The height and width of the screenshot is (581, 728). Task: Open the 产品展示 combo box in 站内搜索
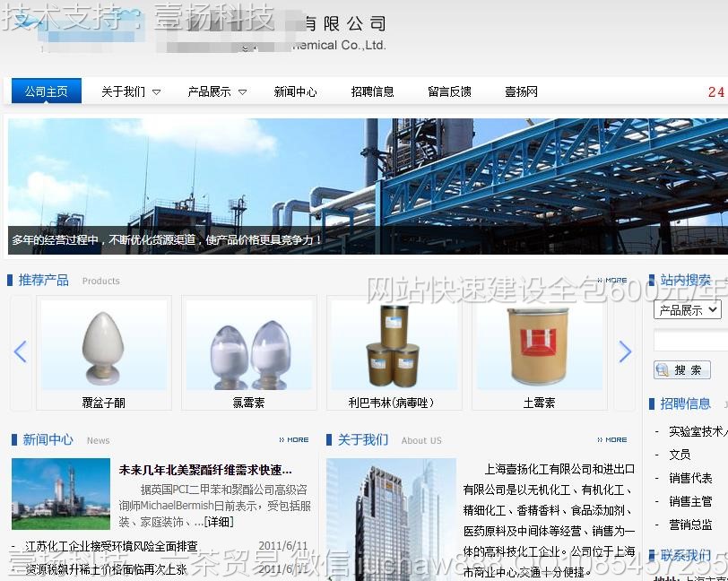(687, 310)
